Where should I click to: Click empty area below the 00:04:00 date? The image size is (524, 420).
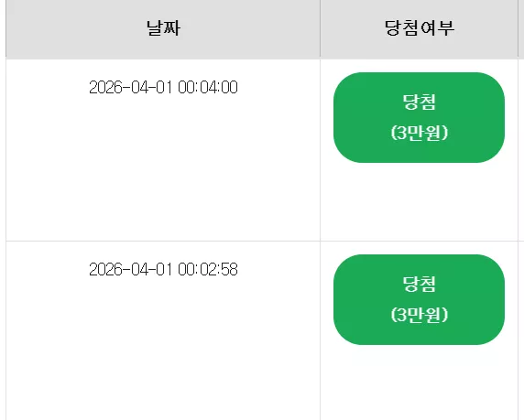[163, 167]
